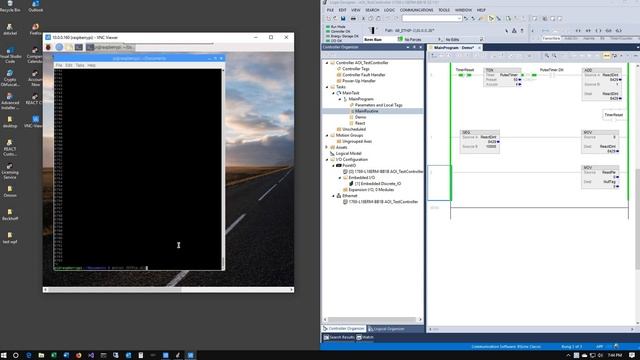Collapse the PointIO tree node
The image size is (640, 360).
[x=333, y=166]
